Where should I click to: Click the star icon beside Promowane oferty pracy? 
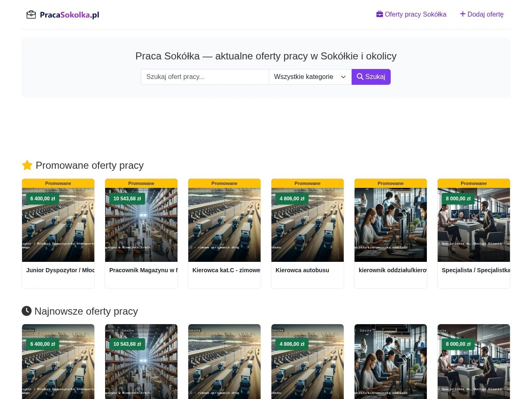(27, 165)
